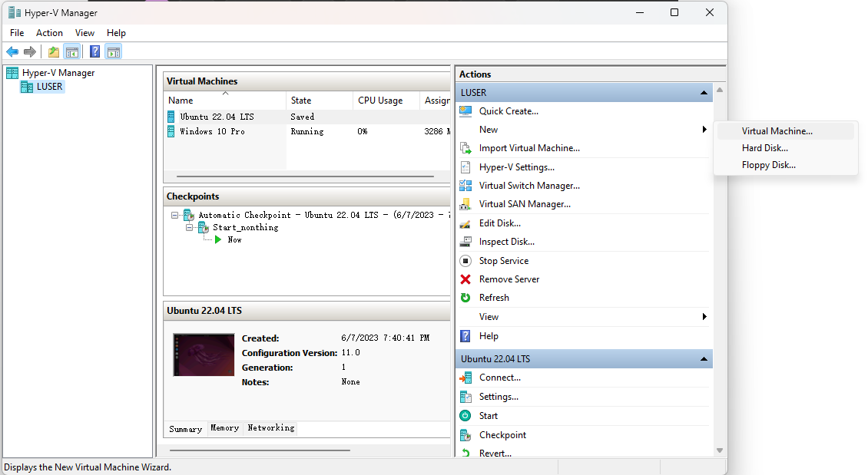Click the Virtual Machines horizontal scrollbar
This screenshot has width=868, height=475.
[x=305, y=176]
